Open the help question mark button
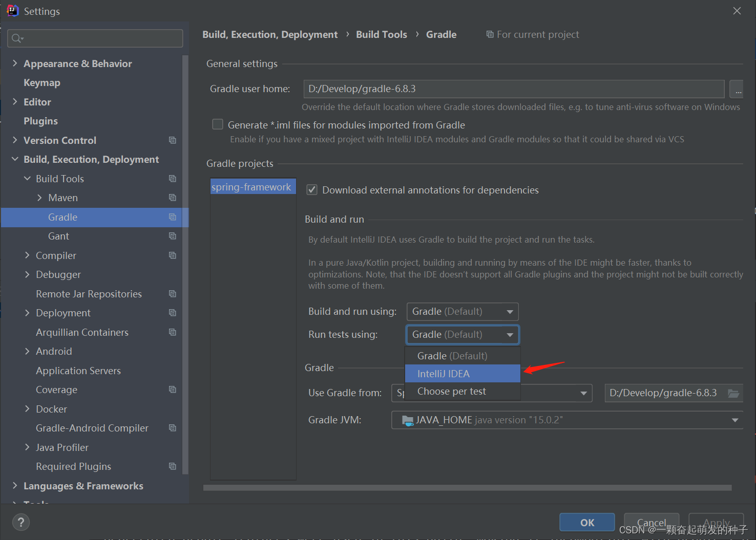Screen dimensions: 756x540 click(20, 522)
